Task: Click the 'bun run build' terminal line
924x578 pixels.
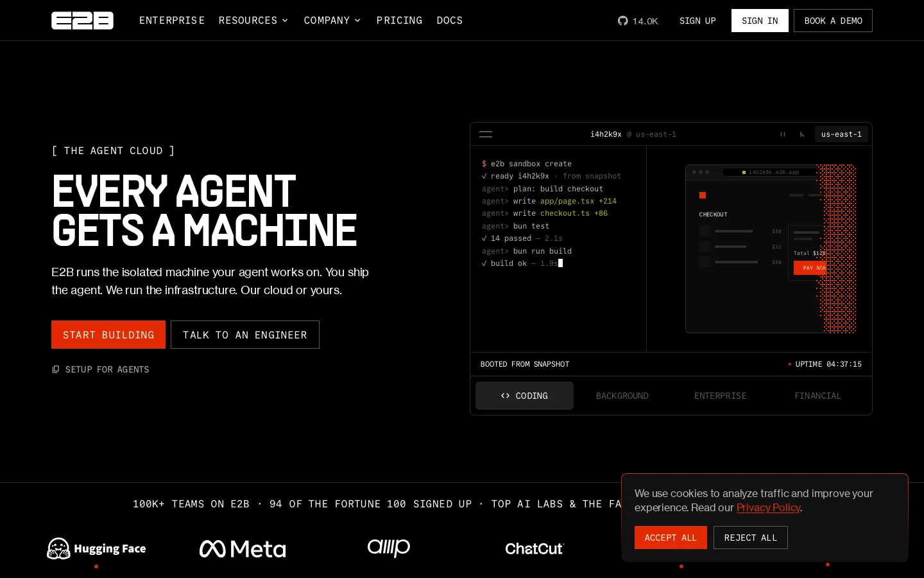Action: tap(527, 251)
